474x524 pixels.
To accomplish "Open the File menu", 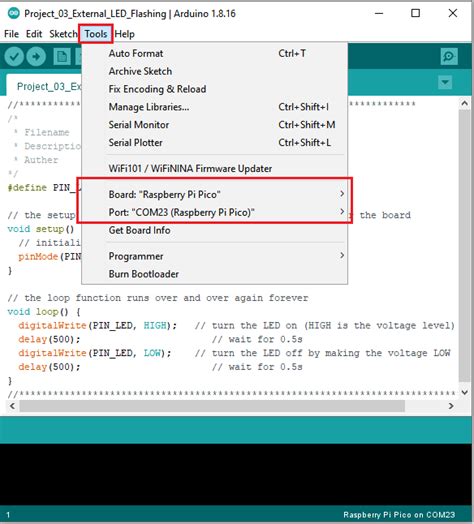I will 11,34.
